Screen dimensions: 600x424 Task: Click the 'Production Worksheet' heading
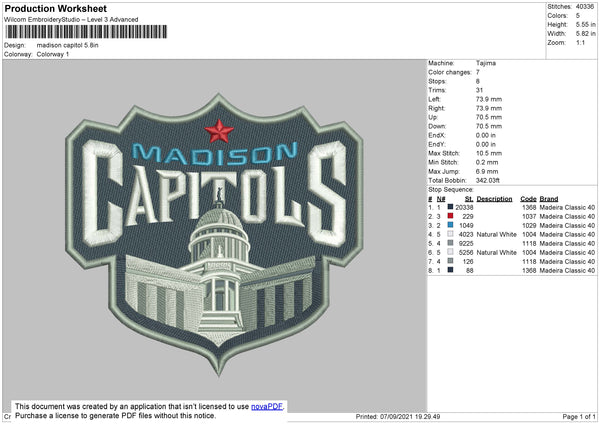pos(56,8)
